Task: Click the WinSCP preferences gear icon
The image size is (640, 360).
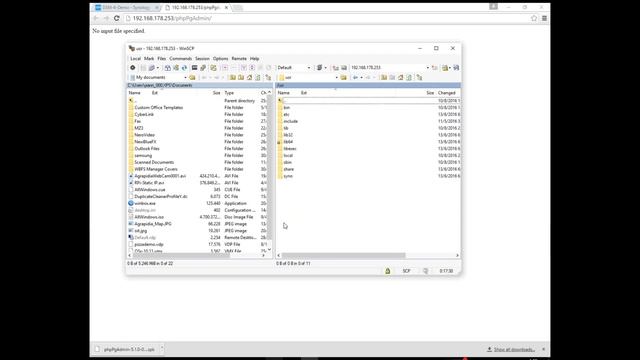Action: coord(133,68)
